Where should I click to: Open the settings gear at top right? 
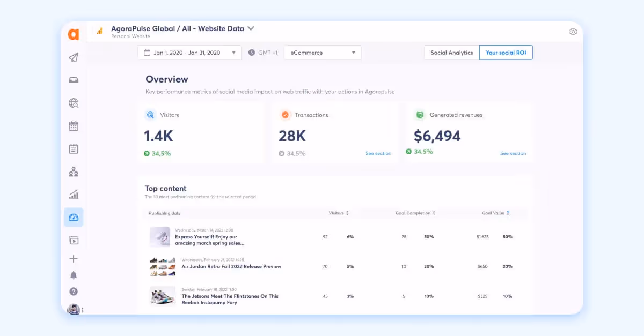click(x=573, y=32)
